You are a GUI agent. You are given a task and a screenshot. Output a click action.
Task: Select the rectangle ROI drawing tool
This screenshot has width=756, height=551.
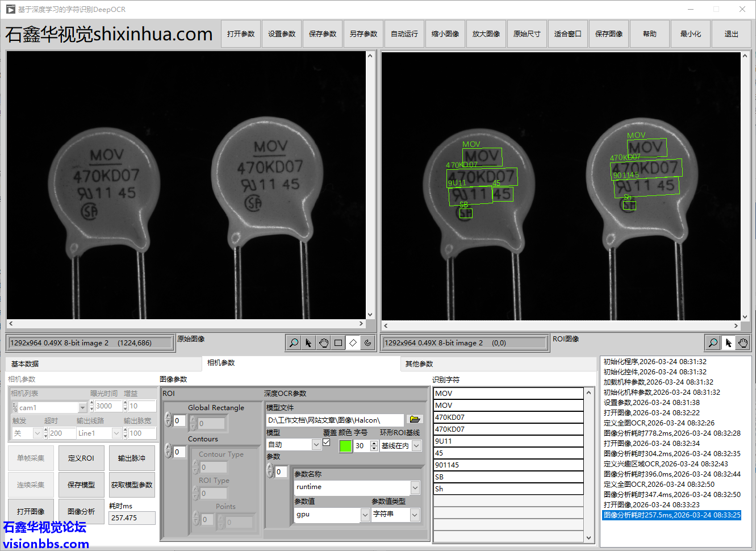[338, 343]
